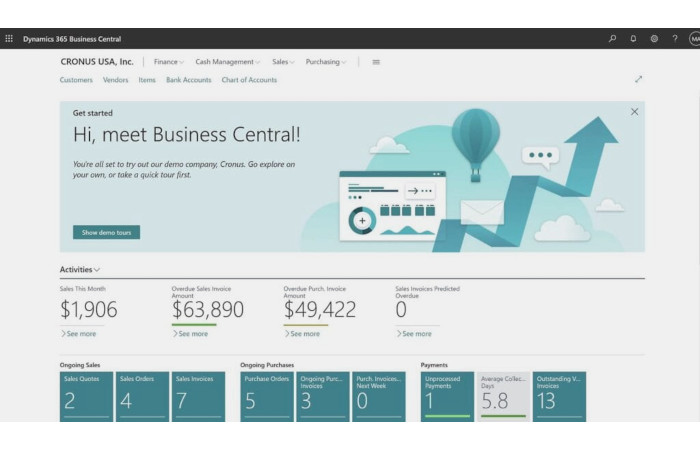Click the search magnifier icon
The image size is (700, 450).
coord(612,39)
